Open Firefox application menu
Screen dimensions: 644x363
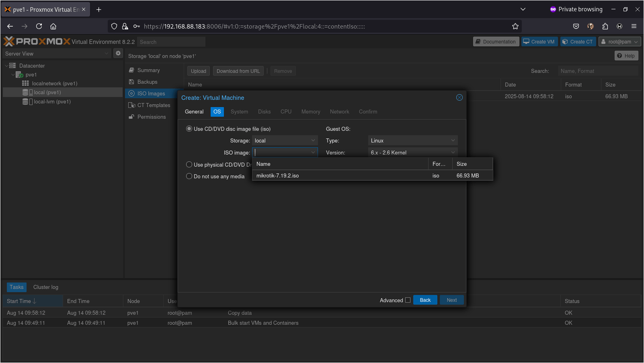pos(634,26)
